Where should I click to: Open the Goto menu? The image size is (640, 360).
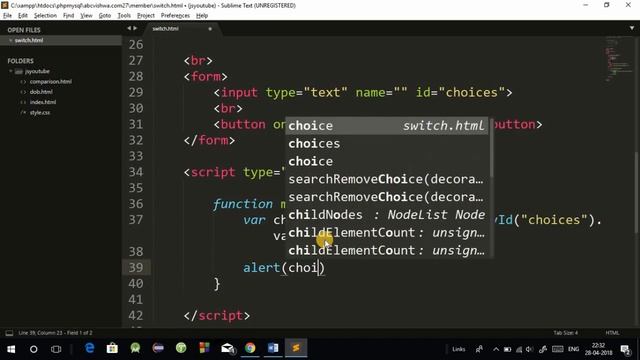click(104, 16)
